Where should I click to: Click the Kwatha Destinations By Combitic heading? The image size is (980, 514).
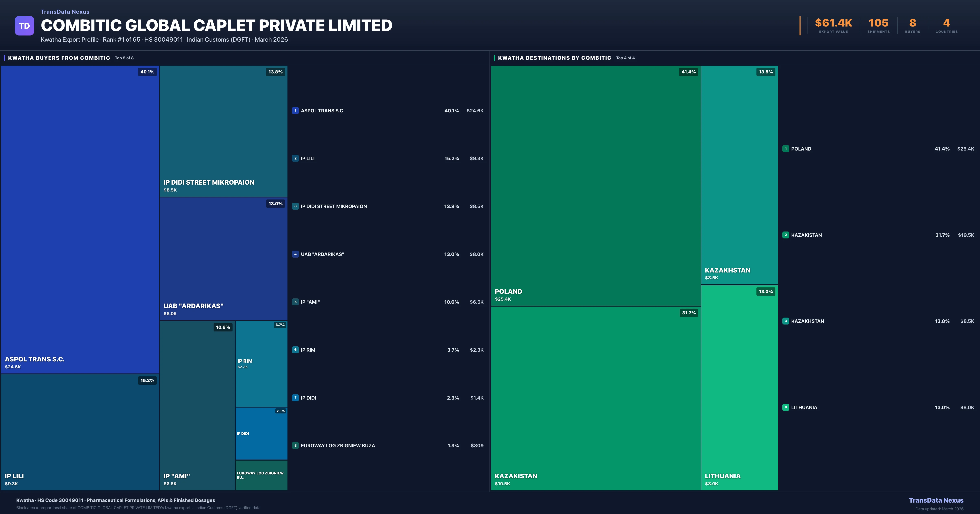tap(554, 58)
